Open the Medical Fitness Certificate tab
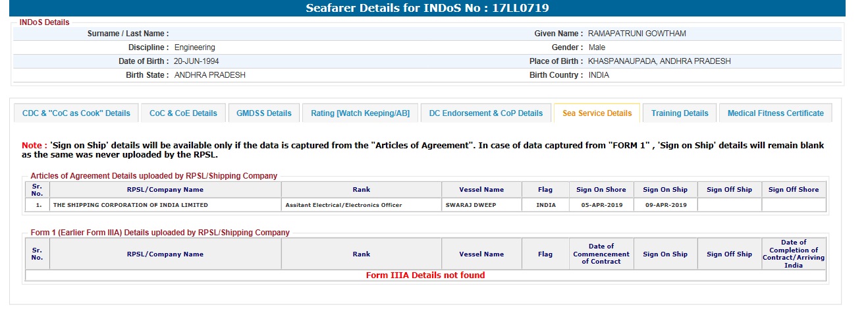This screenshot has height=319, width=868. [775, 113]
